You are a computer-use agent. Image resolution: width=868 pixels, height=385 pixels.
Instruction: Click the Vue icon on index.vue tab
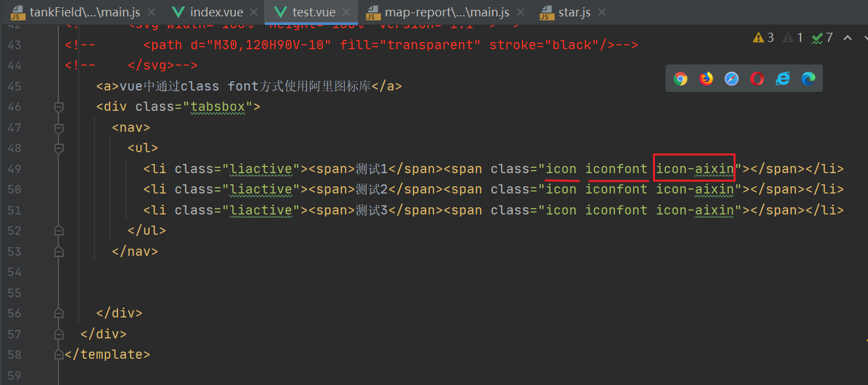tap(177, 12)
